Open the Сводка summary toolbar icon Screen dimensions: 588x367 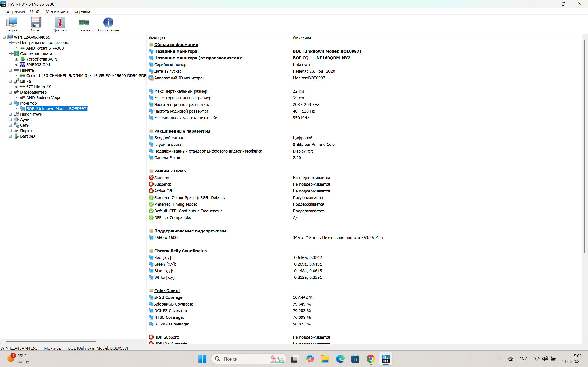12,24
